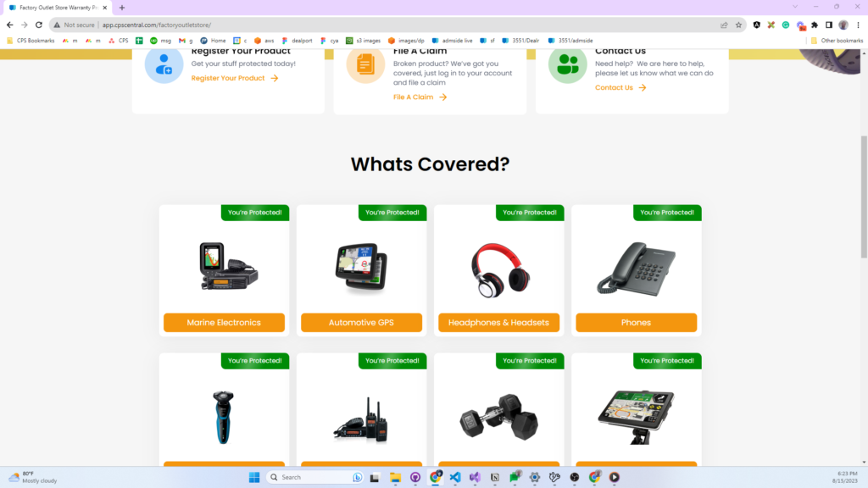Image resolution: width=868 pixels, height=488 pixels.
Task: Open Visual Studio Code from taskbar
Action: click(455, 477)
